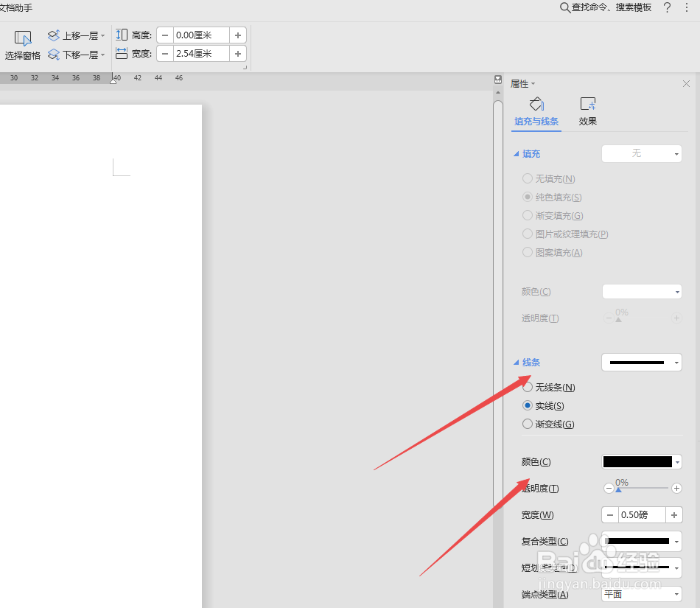This screenshot has height=608, width=700.
Task: Select the 渐变线 radio button
Action: point(528,424)
